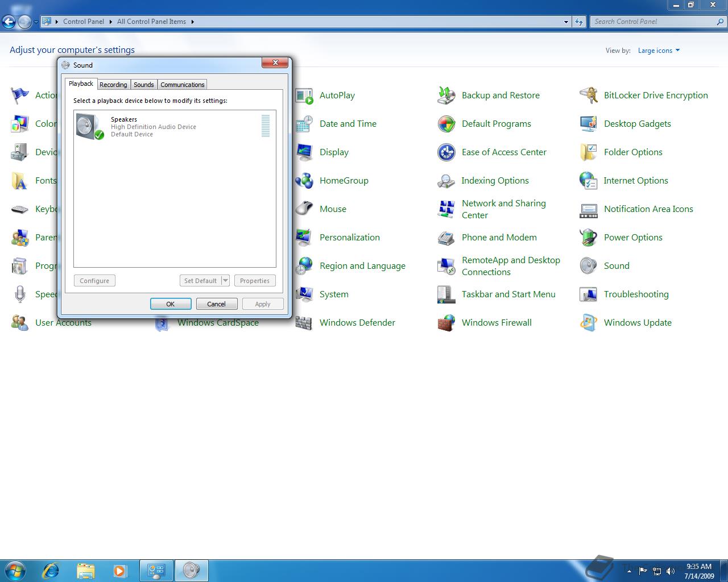728x582 pixels.
Task: Show hidden icons in system tray
Action: point(629,571)
